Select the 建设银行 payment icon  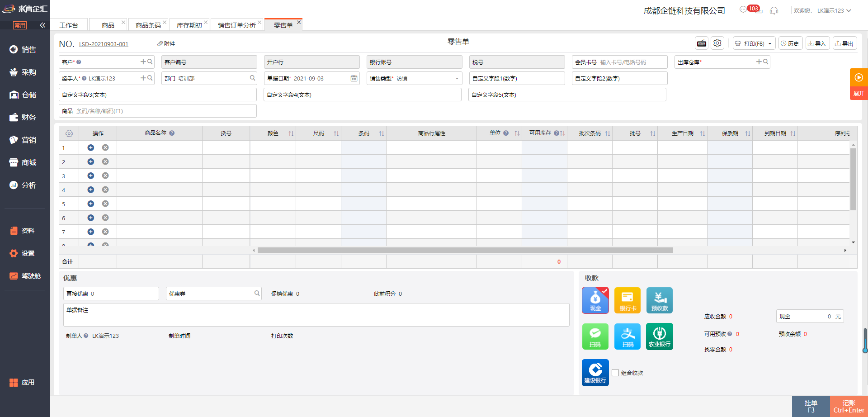tap(595, 373)
